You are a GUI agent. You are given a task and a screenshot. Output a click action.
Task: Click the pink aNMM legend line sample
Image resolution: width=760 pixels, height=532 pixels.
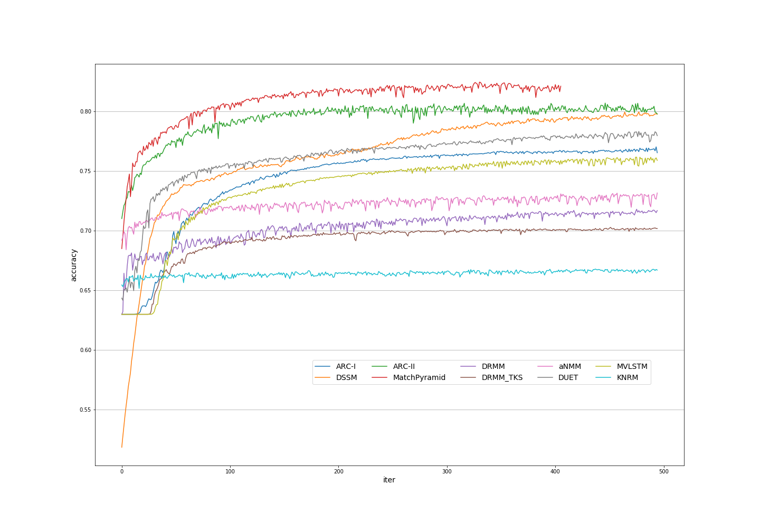click(x=545, y=367)
